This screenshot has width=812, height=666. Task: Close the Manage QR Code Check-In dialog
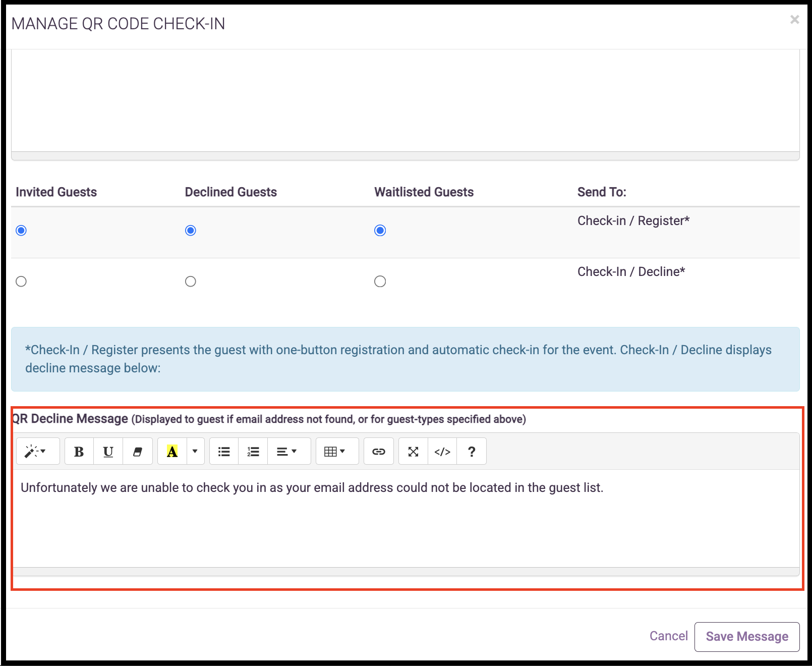(x=794, y=20)
